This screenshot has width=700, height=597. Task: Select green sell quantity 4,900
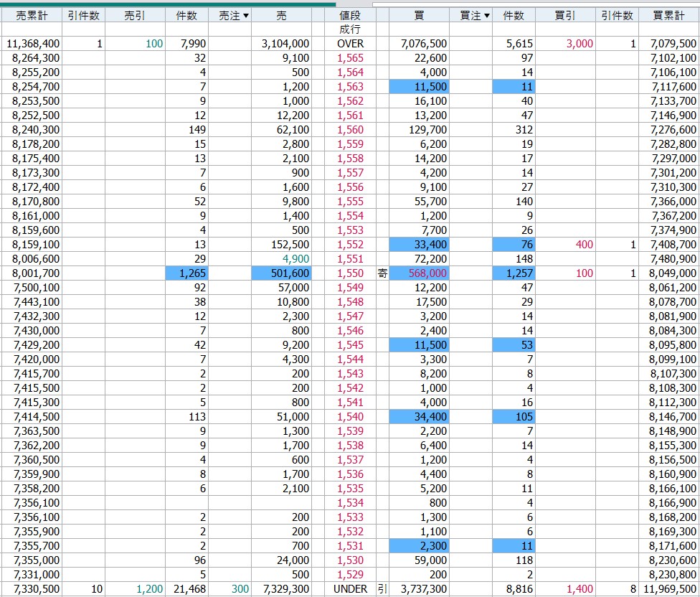tap(295, 259)
